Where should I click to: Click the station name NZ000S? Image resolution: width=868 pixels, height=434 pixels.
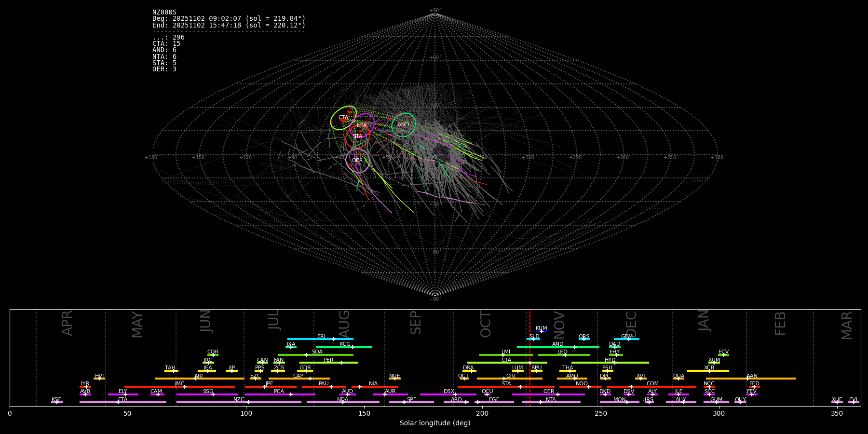[x=164, y=13]
